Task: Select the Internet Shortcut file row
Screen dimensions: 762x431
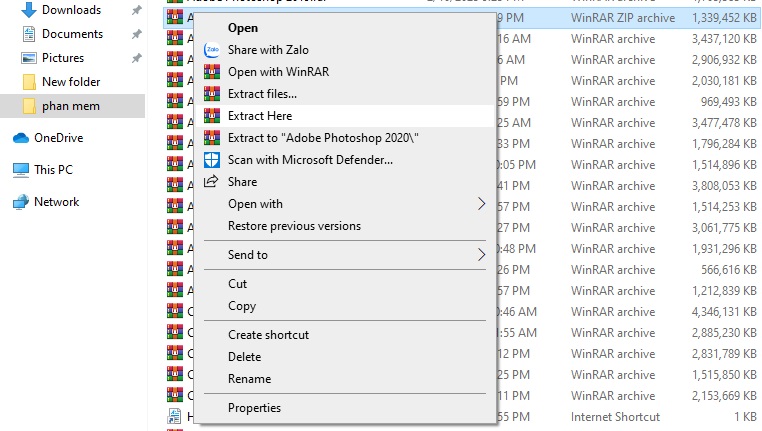Action: pos(614,417)
